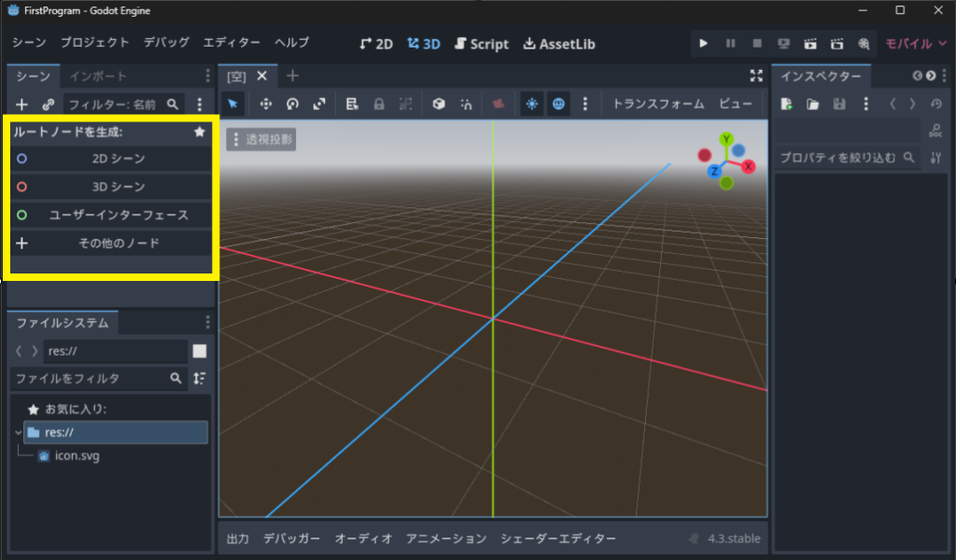Show selectable nodes list tool
The image size is (956, 560).
point(352,104)
